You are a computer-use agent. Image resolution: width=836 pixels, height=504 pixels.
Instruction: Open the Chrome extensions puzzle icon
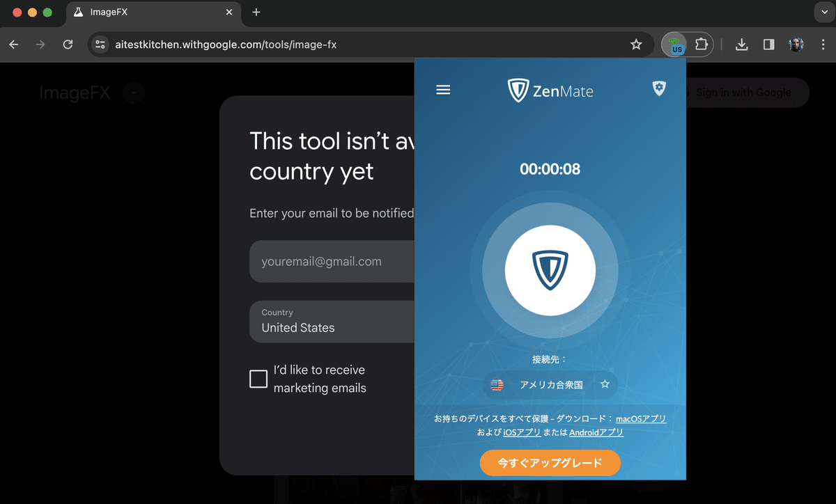click(701, 44)
